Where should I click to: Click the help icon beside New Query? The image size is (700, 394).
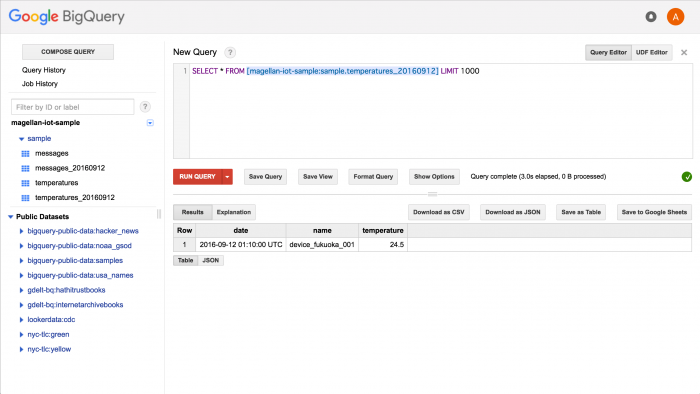[x=230, y=52]
